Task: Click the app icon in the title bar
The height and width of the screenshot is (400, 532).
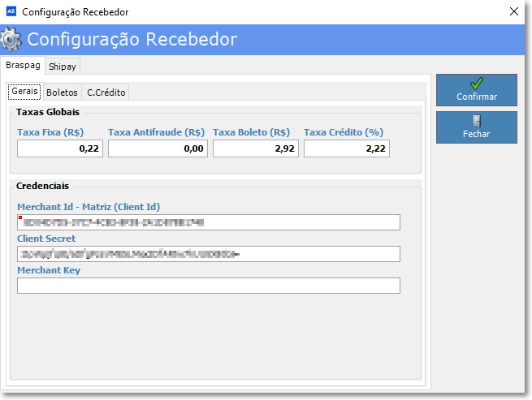Action: click(x=11, y=12)
